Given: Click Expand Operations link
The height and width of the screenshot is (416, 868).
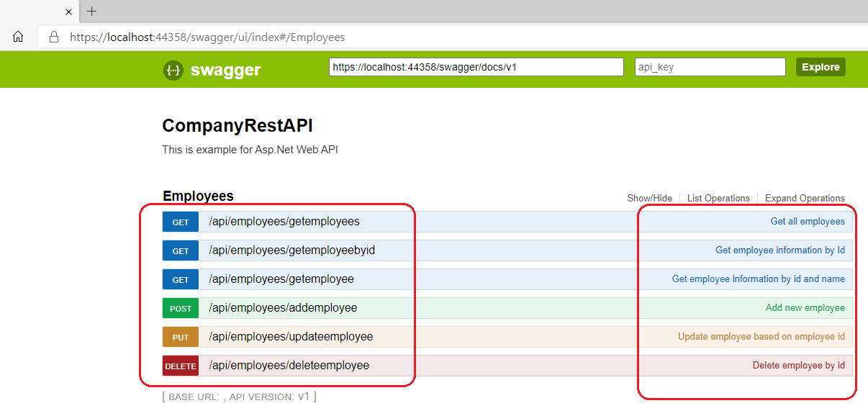Looking at the screenshot, I should tap(805, 199).
